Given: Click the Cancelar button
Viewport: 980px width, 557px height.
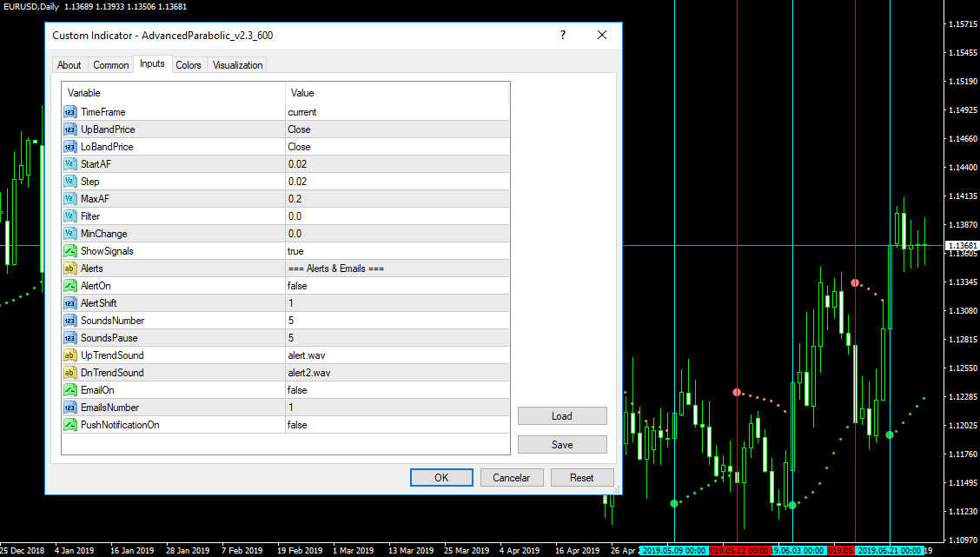Looking at the screenshot, I should (x=511, y=478).
